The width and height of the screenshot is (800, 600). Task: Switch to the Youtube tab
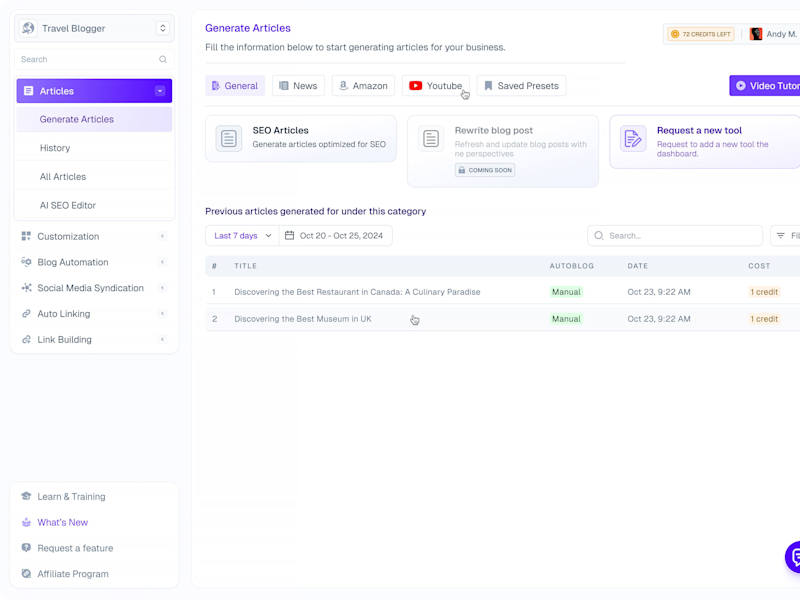(436, 86)
